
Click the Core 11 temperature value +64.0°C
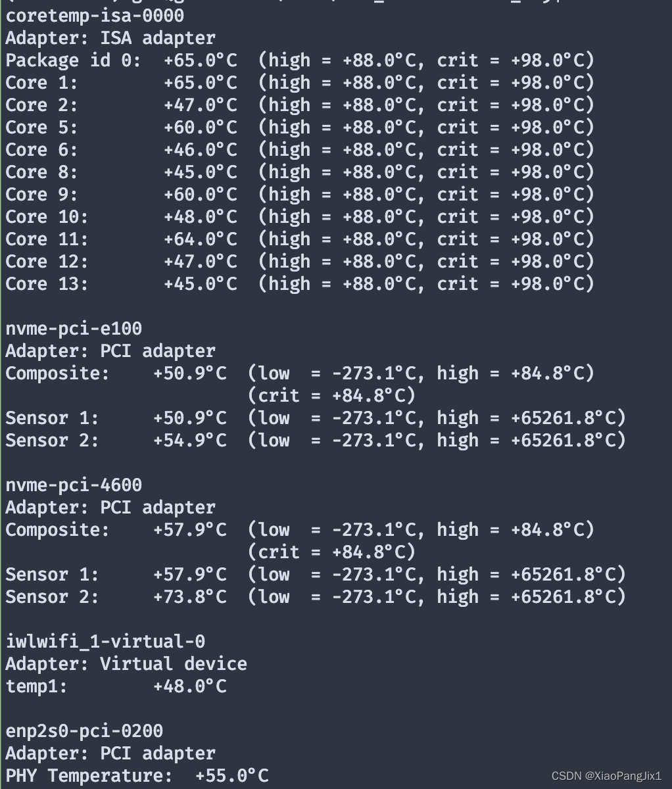point(200,239)
